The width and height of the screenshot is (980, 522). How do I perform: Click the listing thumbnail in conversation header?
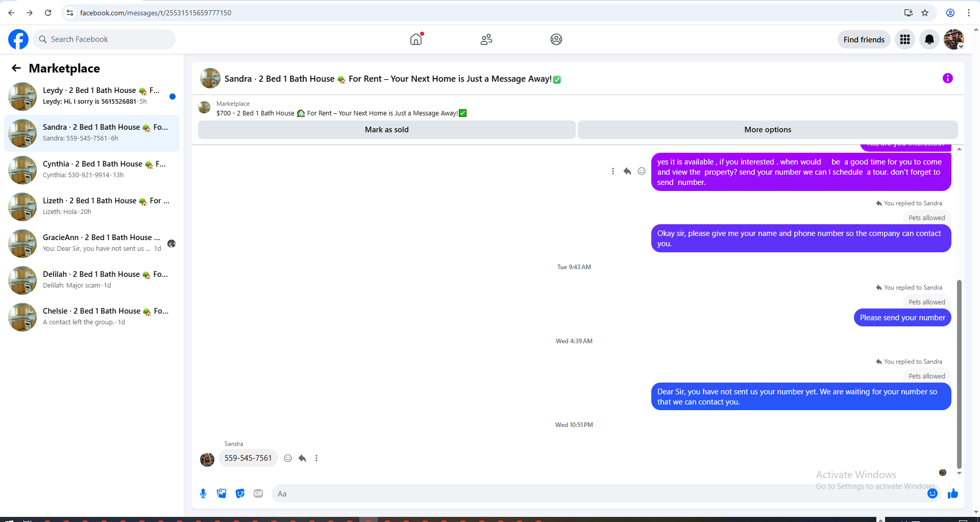[210, 78]
